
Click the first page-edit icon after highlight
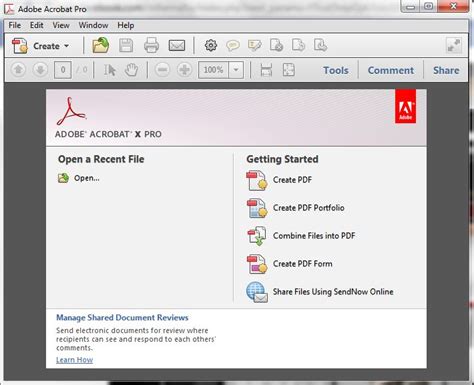point(277,45)
